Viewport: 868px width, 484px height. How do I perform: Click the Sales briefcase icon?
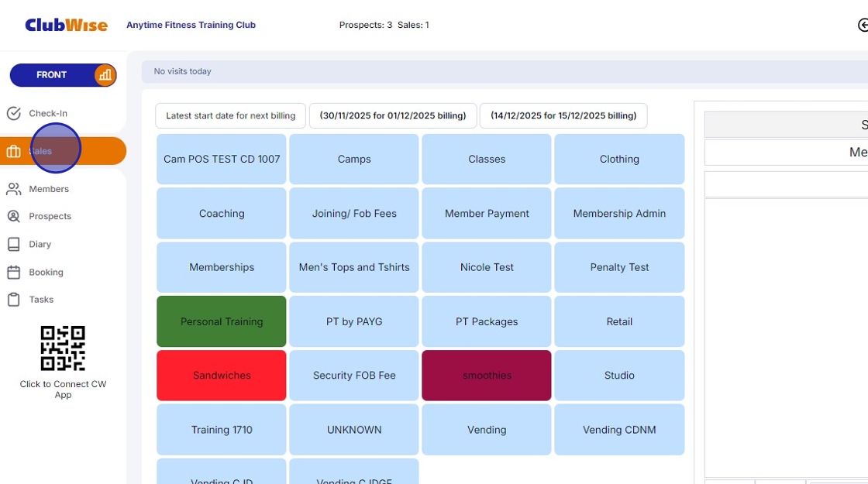[14, 151]
